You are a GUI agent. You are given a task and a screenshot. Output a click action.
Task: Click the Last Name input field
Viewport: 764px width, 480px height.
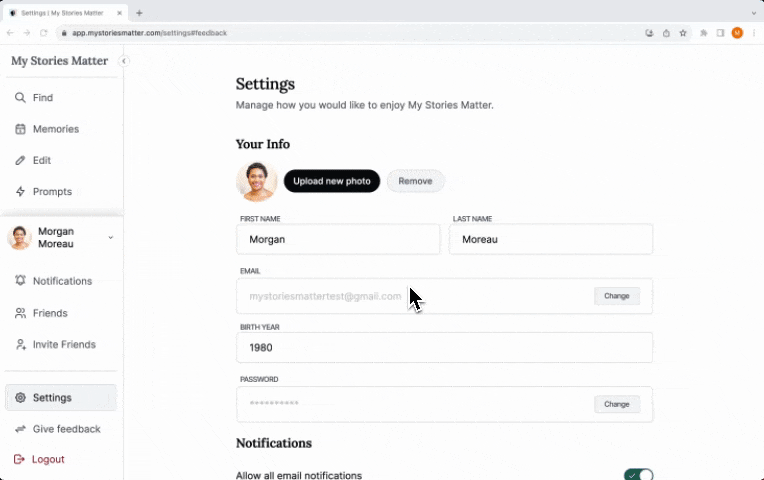click(x=551, y=239)
